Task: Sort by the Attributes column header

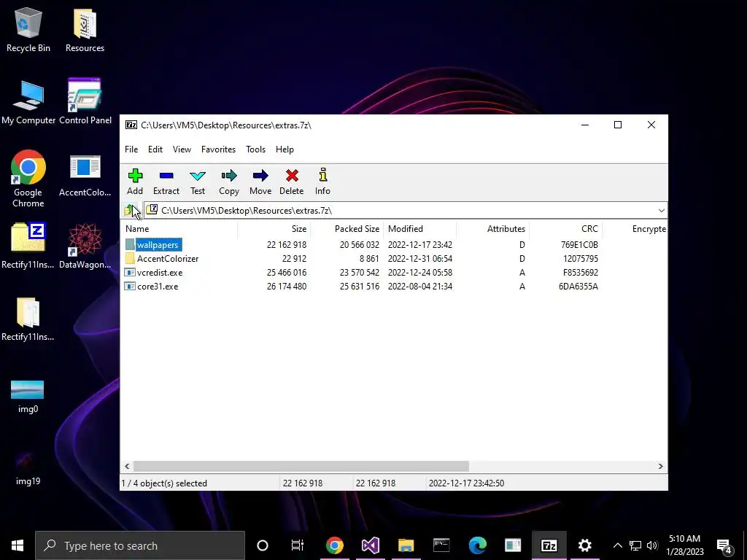Action: (x=492, y=229)
